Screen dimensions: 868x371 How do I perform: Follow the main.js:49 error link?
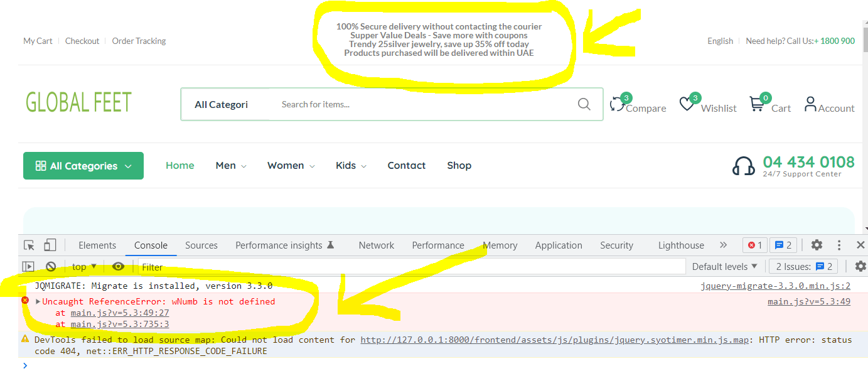pyautogui.click(x=808, y=301)
